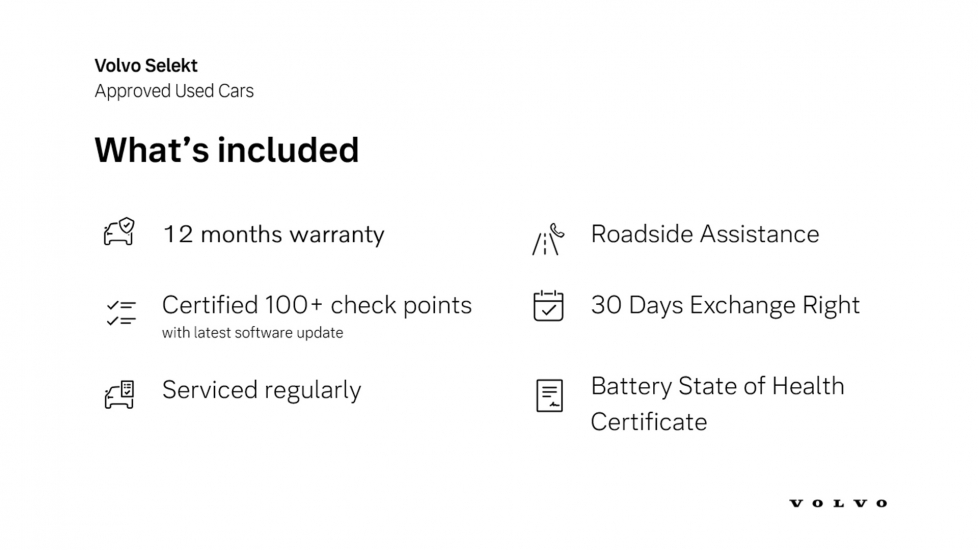
Task: Click the Volvo wordmark logo
Action: click(x=838, y=503)
